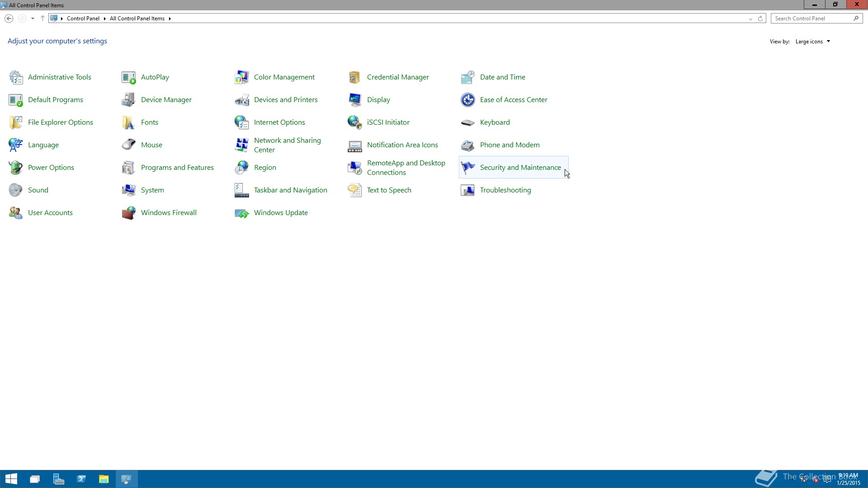The image size is (868, 488).
Task: Open the AutoPlay icon
Action: click(129, 77)
